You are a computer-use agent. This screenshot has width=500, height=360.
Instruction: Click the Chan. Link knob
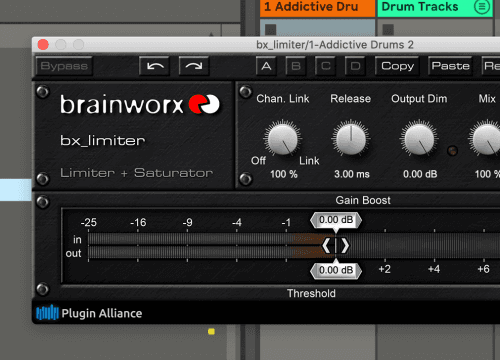click(283, 139)
